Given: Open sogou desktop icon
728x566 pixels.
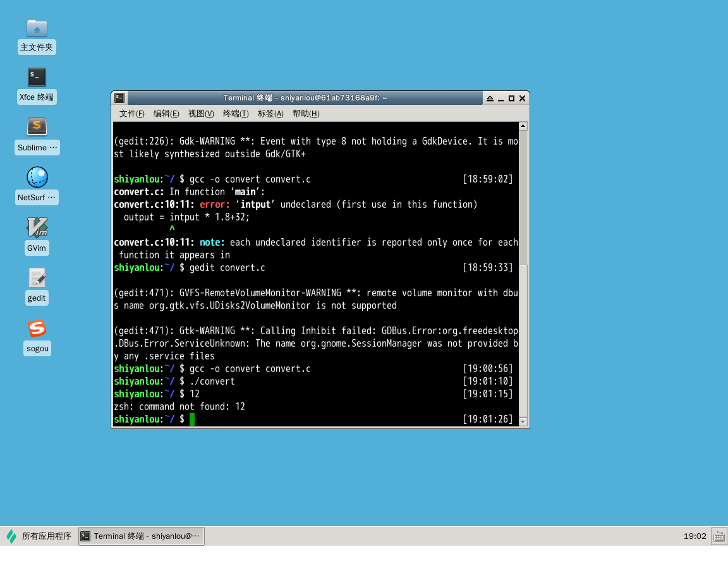Looking at the screenshot, I should tap(37, 328).
